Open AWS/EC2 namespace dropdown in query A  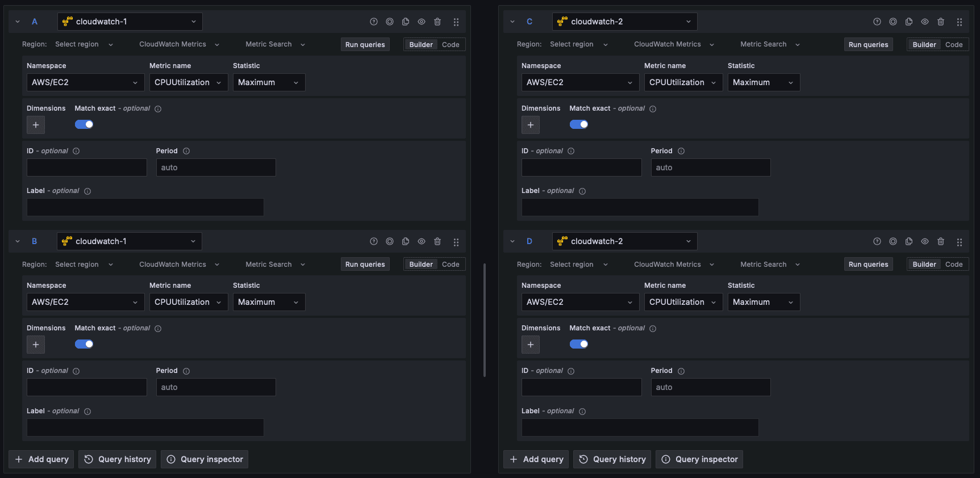point(86,82)
